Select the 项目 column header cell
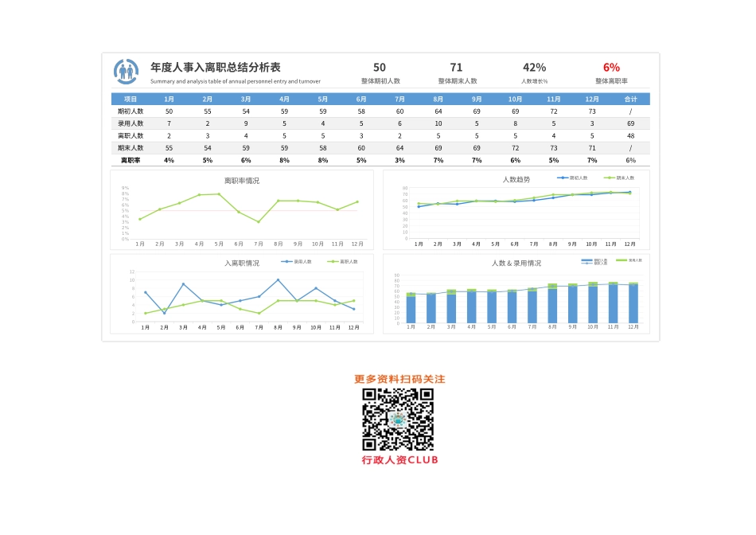This screenshot has width=756, height=535. pos(131,99)
